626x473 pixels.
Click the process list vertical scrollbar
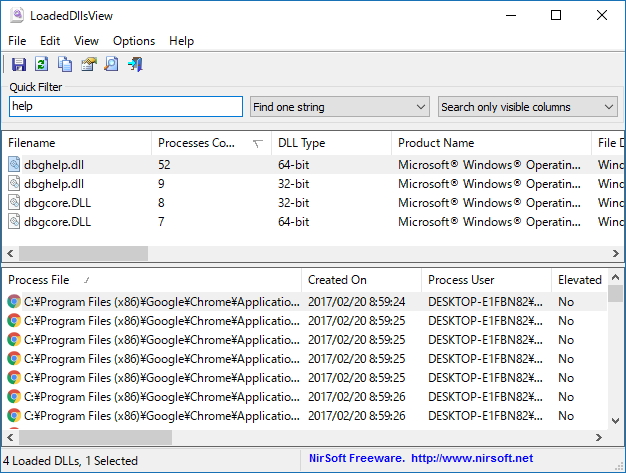click(616, 360)
